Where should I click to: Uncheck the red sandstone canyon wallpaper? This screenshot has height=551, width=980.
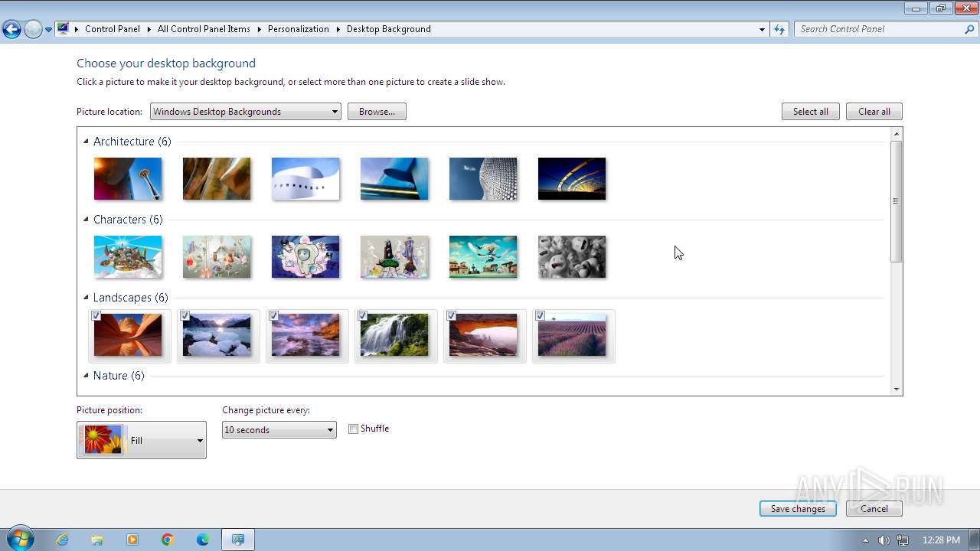pyautogui.click(x=96, y=316)
